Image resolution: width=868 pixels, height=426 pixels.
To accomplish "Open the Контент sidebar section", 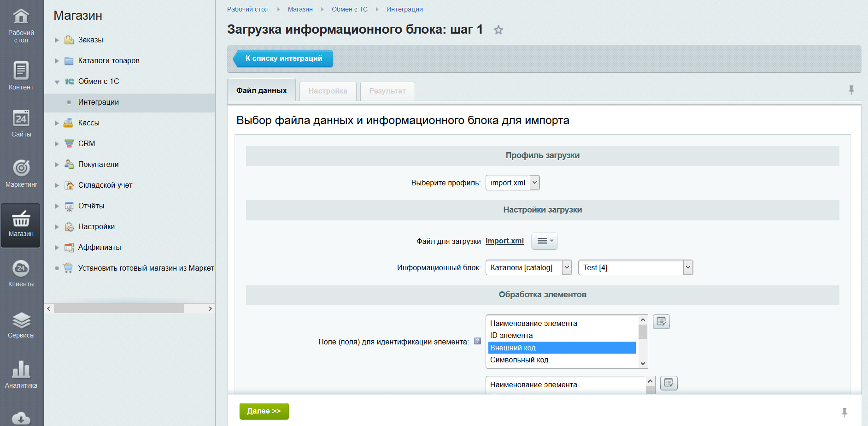I will (x=21, y=76).
